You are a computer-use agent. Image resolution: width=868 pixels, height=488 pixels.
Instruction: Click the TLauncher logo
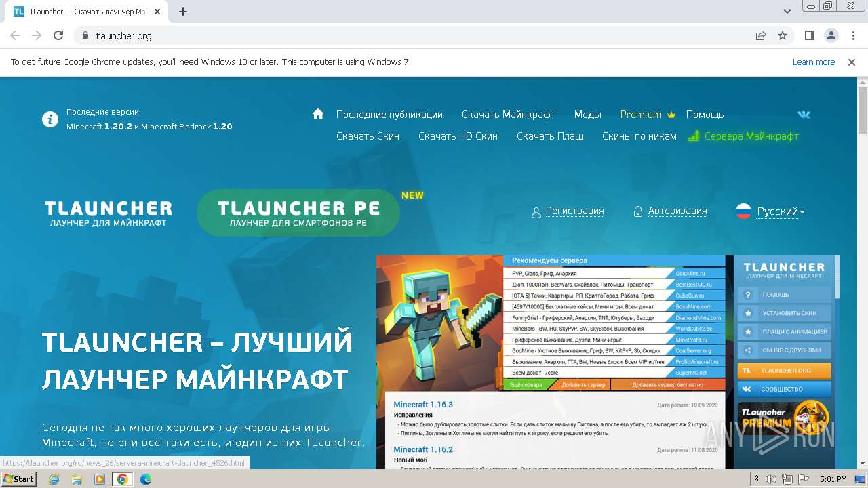coord(108,213)
